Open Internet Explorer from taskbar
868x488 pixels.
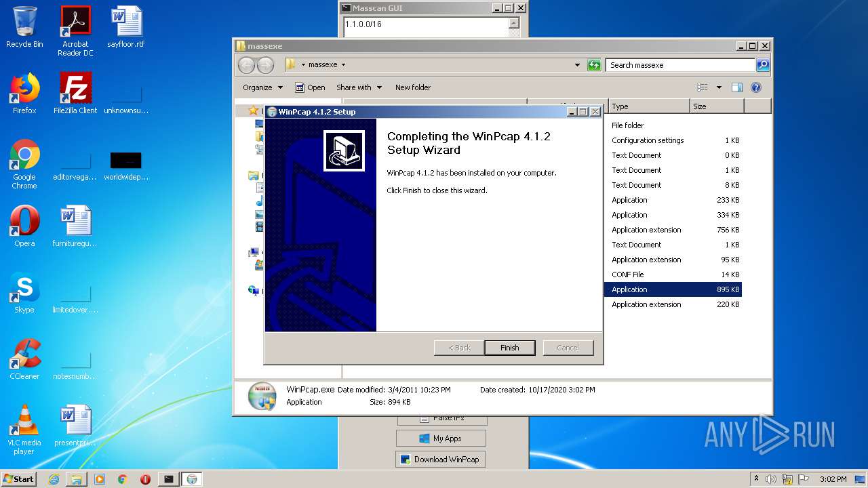[x=54, y=479]
